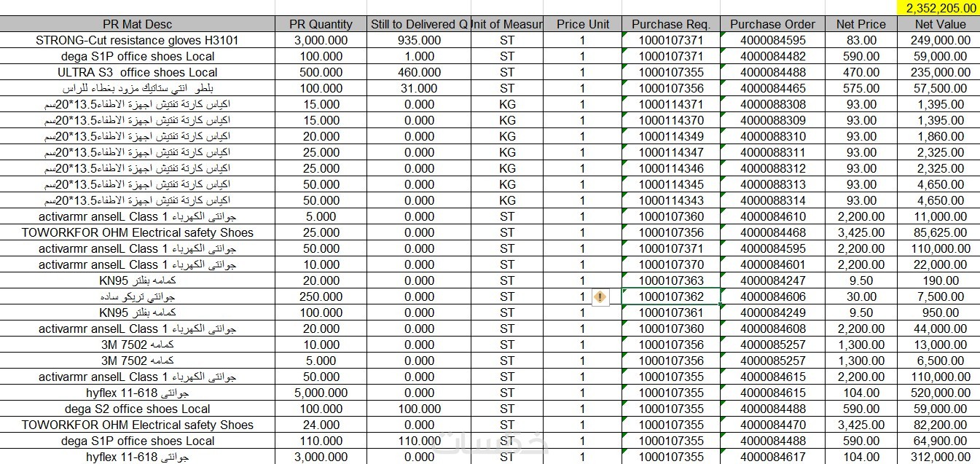Select cell 'ULTRA S3 office shoes Local'

click(x=137, y=72)
